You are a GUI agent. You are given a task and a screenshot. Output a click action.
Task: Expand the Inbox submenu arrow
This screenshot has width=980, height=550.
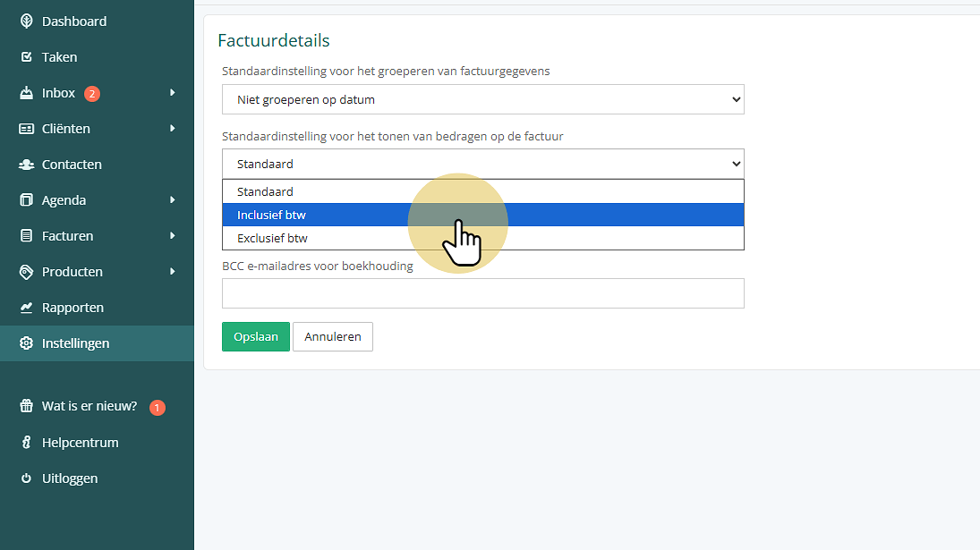tap(173, 92)
